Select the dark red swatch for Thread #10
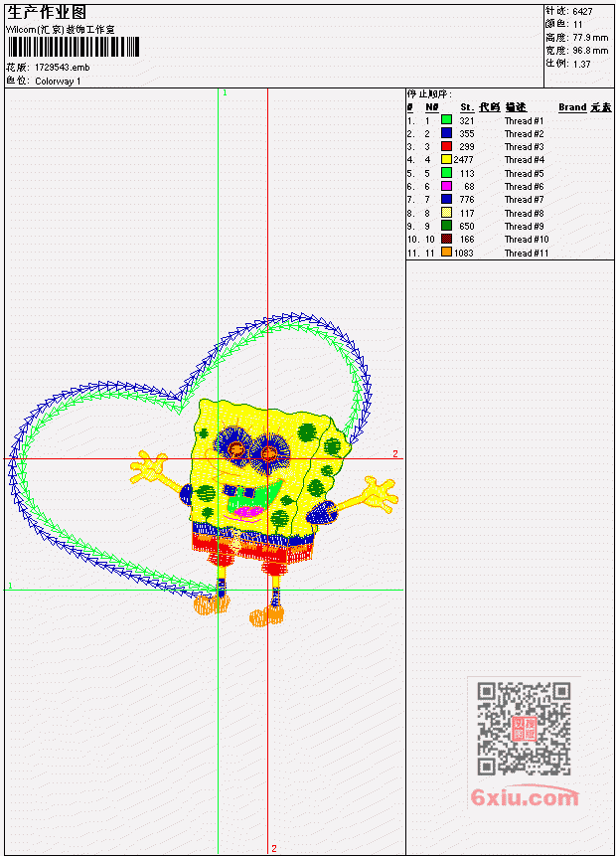 [446, 239]
